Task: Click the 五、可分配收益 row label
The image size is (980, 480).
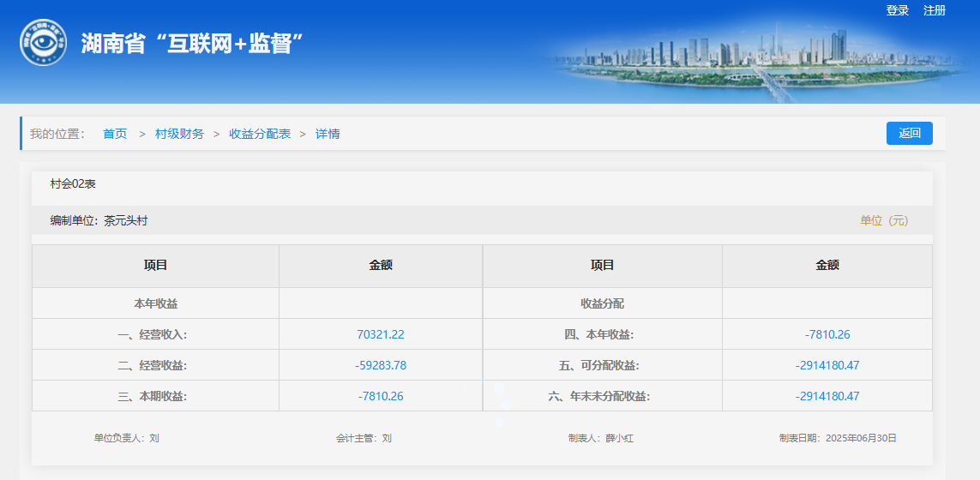Action: 599,365
